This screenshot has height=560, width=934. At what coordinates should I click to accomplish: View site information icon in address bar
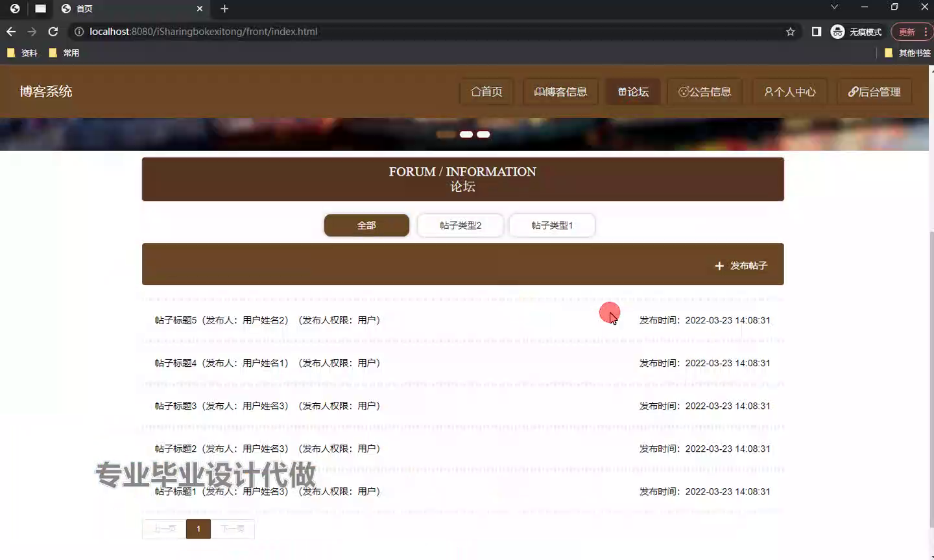point(79,31)
